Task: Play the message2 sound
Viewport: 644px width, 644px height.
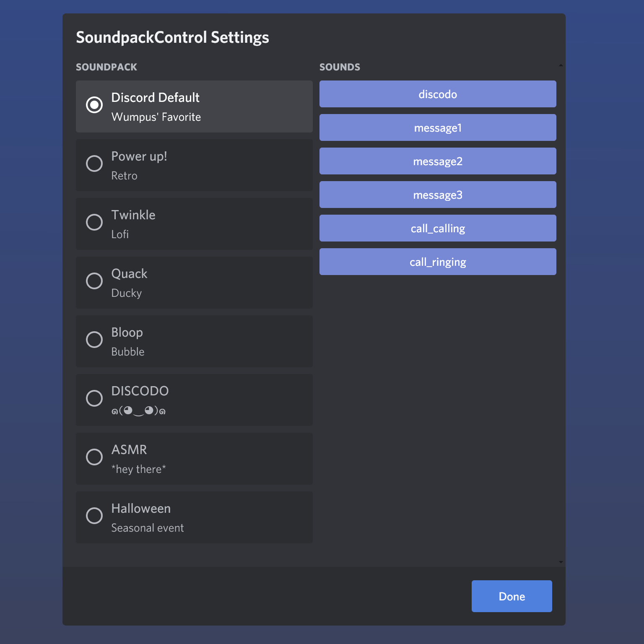Action: (438, 161)
